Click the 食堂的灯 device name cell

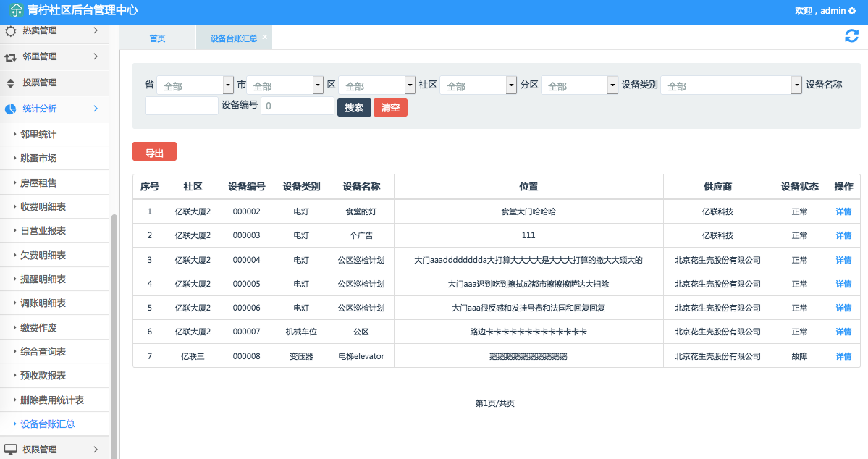(x=361, y=211)
